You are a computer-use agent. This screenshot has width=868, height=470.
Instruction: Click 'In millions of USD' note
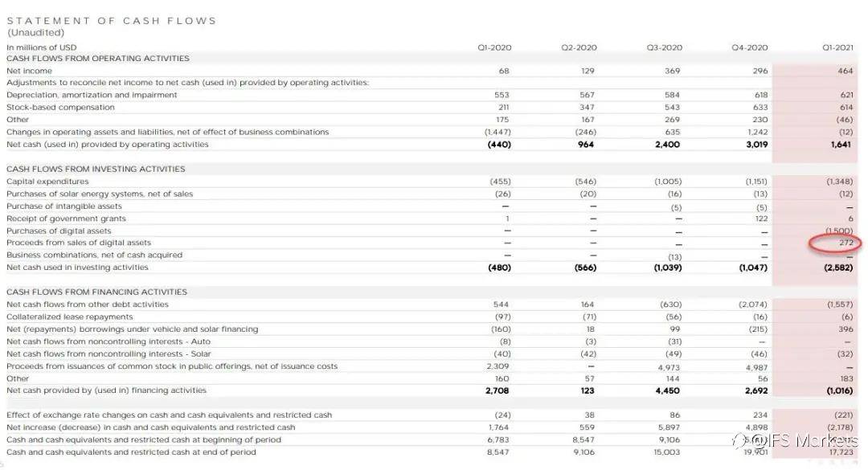point(42,47)
